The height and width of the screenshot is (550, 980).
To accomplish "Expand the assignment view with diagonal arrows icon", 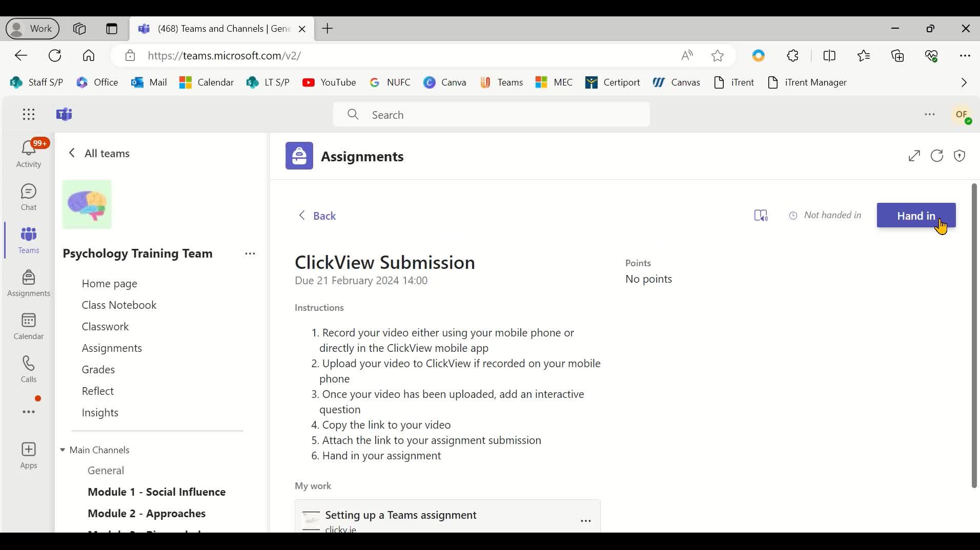I will coord(915,156).
